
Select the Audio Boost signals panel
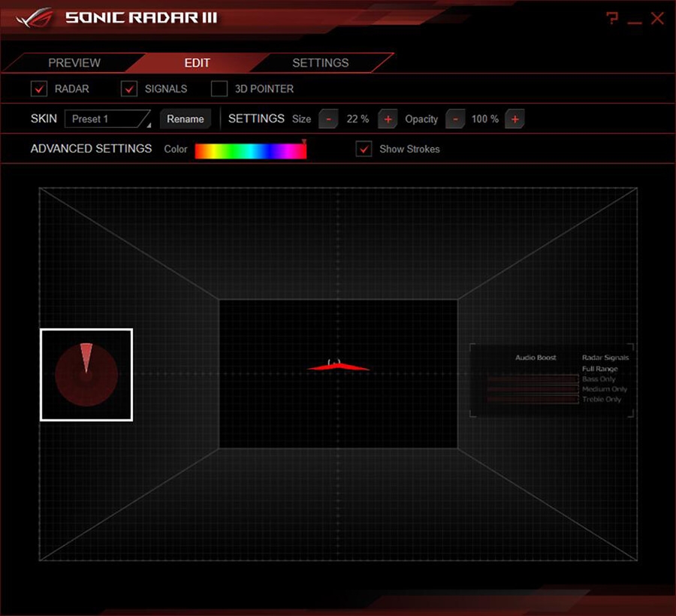[551, 380]
